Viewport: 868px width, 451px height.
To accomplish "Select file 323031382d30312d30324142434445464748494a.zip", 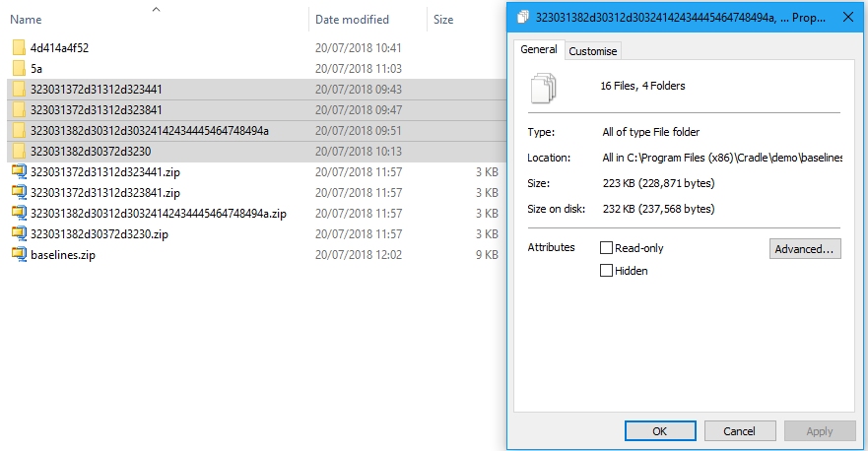I will coord(159,213).
